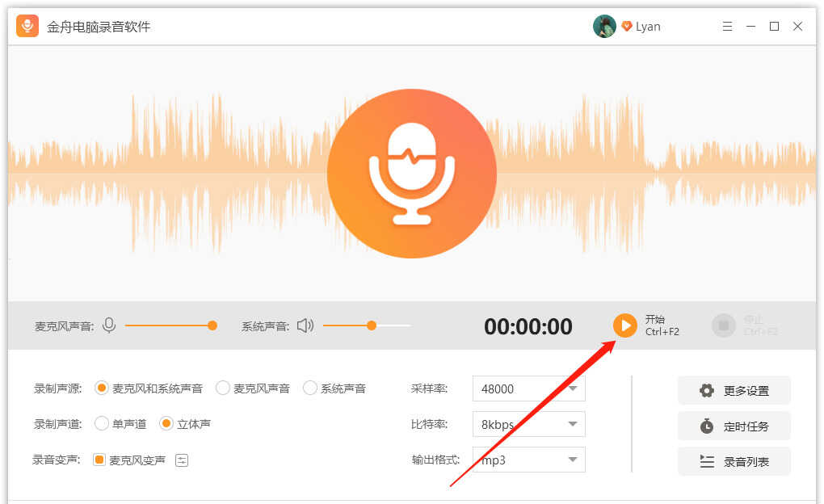Click the orange start recording play button
This screenshot has height=504, width=824.
click(x=624, y=325)
